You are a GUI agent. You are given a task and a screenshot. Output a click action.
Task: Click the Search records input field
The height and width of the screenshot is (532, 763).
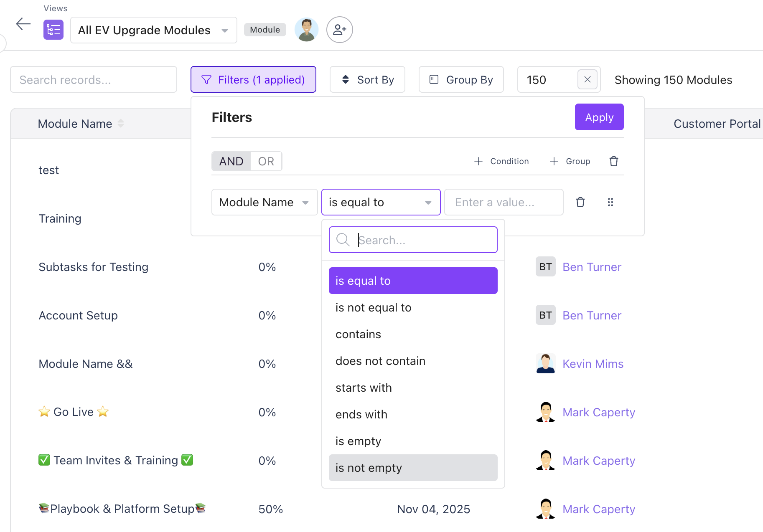click(x=94, y=79)
